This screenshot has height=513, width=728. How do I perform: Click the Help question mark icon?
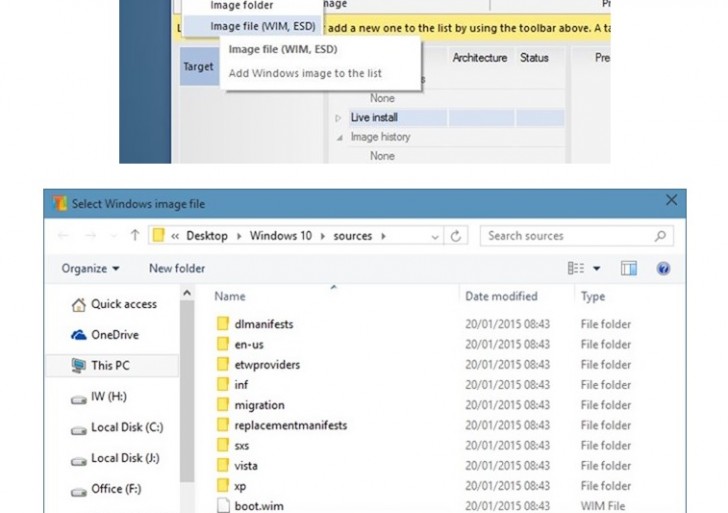coord(662,268)
